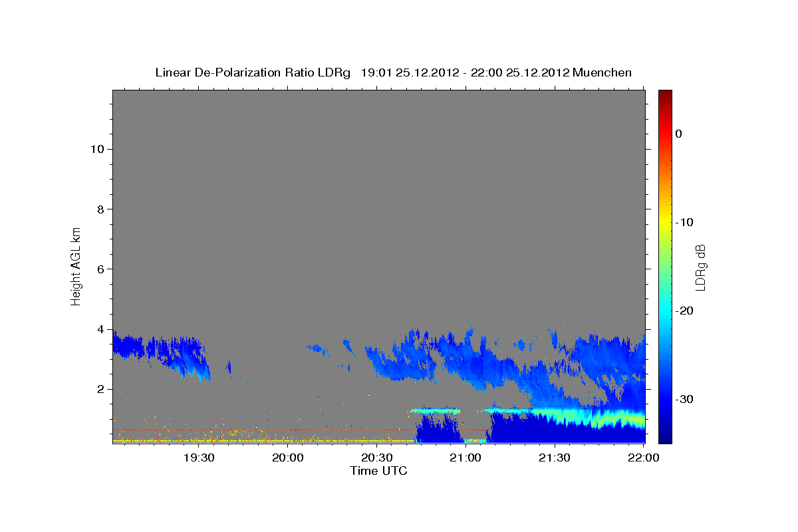Click the colorbar value label '-30'
Screen dimensions: 798x532
[684, 399]
